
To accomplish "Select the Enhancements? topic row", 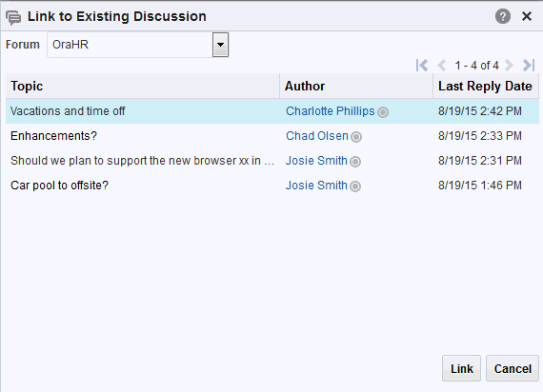I will (272, 136).
